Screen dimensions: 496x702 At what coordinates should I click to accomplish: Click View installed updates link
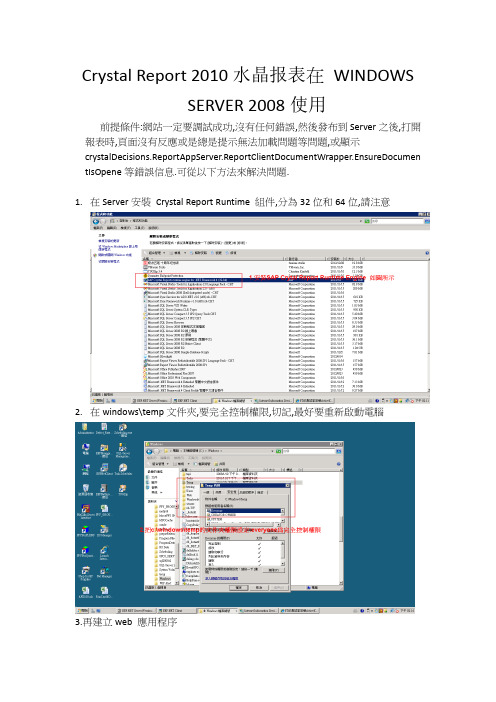click(x=107, y=240)
